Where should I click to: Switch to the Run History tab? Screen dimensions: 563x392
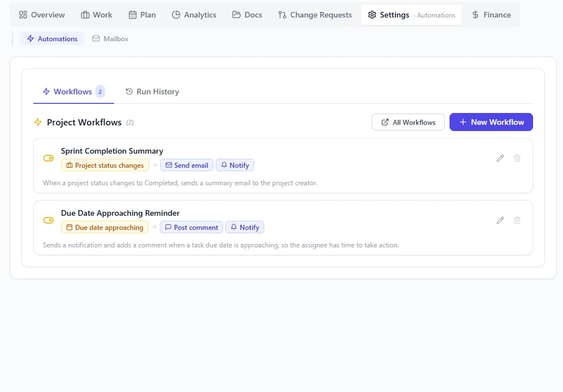point(152,92)
